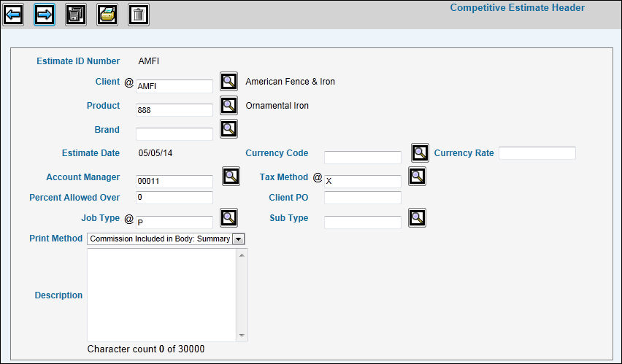Screen dimensions: 622x364
Task: Expand the Print Method dropdown
Action: pyautogui.click(x=238, y=239)
